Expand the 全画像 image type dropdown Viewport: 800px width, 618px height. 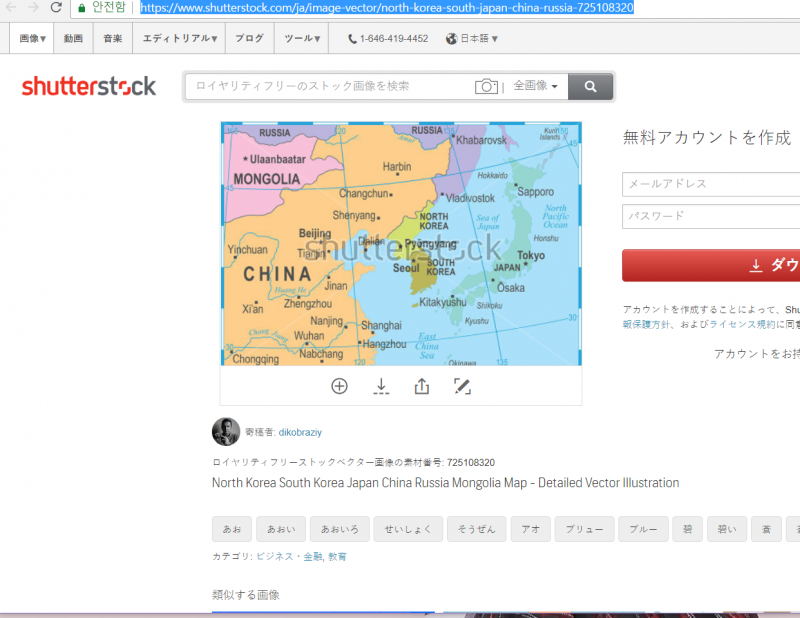536,87
